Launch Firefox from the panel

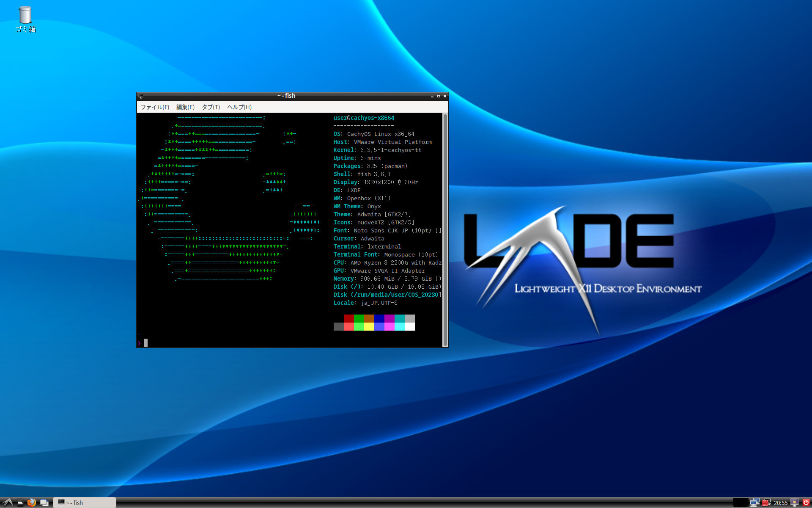pyautogui.click(x=32, y=502)
